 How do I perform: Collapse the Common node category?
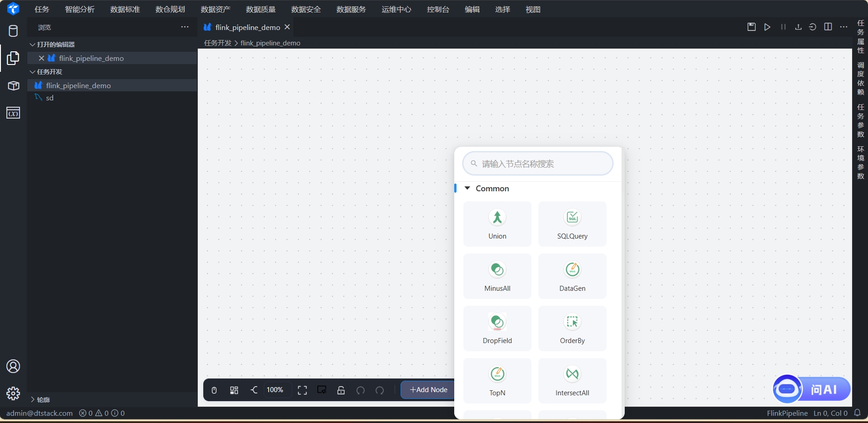pos(467,188)
